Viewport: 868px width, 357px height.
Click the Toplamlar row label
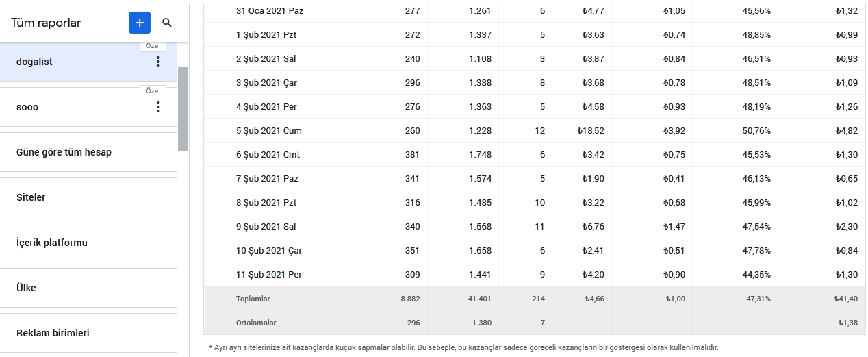coord(253,299)
